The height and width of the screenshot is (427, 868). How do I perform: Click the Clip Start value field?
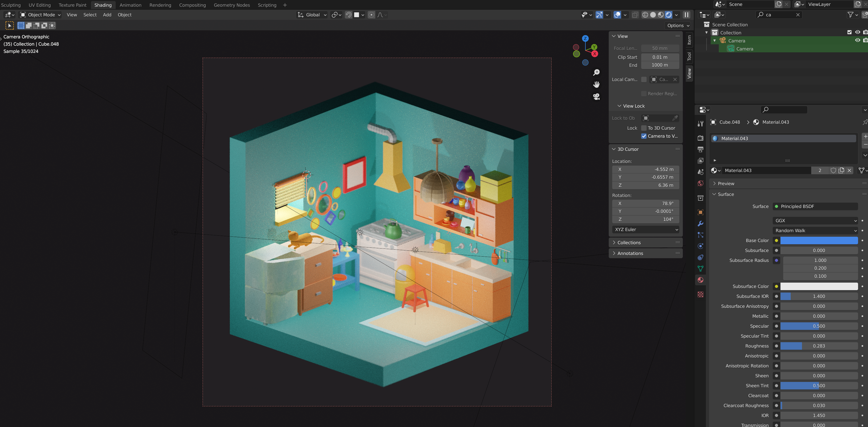659,57
